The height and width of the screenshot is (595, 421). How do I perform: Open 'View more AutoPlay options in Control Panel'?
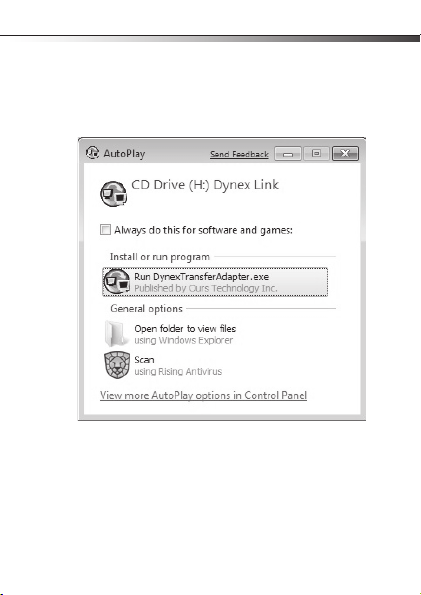click(x=203, y=395)
